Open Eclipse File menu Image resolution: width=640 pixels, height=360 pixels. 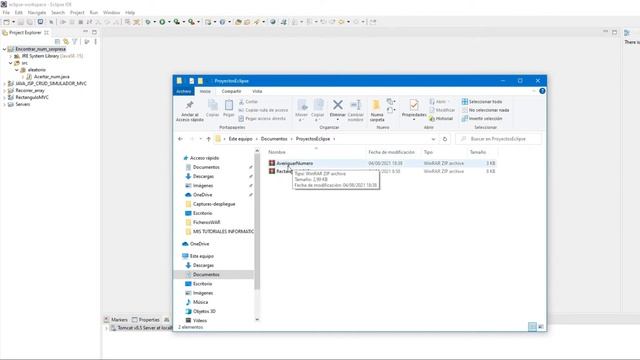(6, 13)
